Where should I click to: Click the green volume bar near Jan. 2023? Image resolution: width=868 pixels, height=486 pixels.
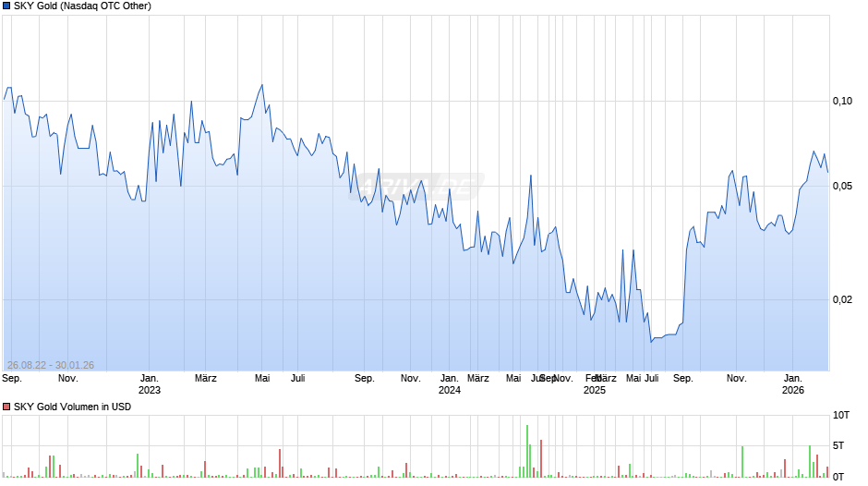(x=138, y=466)
